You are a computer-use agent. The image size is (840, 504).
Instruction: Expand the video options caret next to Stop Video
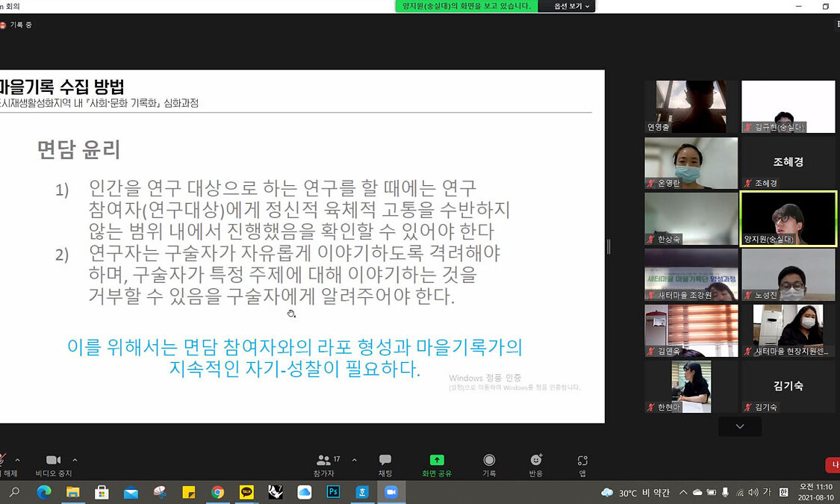(x=75, y=460)
